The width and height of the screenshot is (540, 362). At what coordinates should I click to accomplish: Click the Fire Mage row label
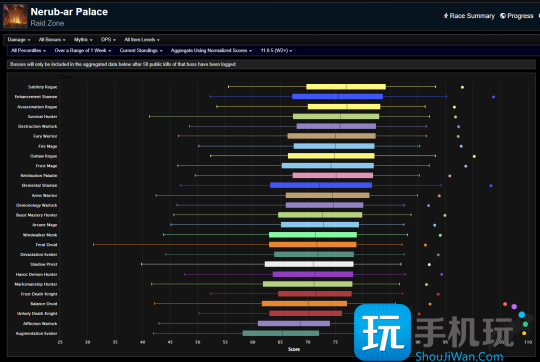click(x=48, y=146)
